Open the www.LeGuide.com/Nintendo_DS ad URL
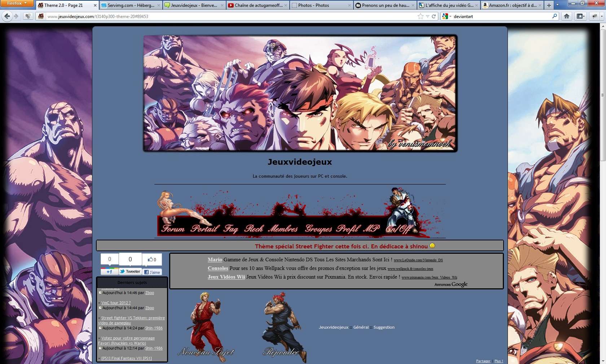606x364 pixels. click(418, 260)
